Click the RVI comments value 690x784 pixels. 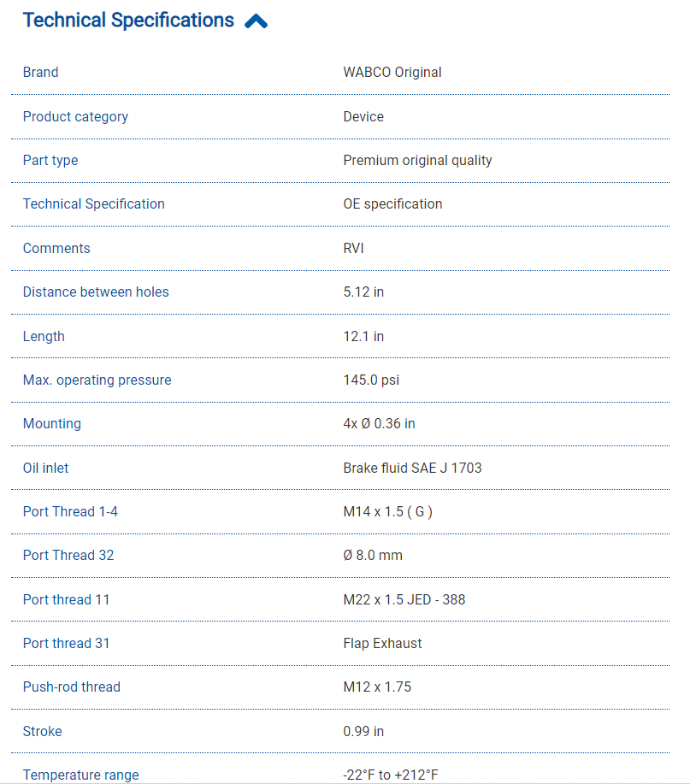tap(353, 248)
